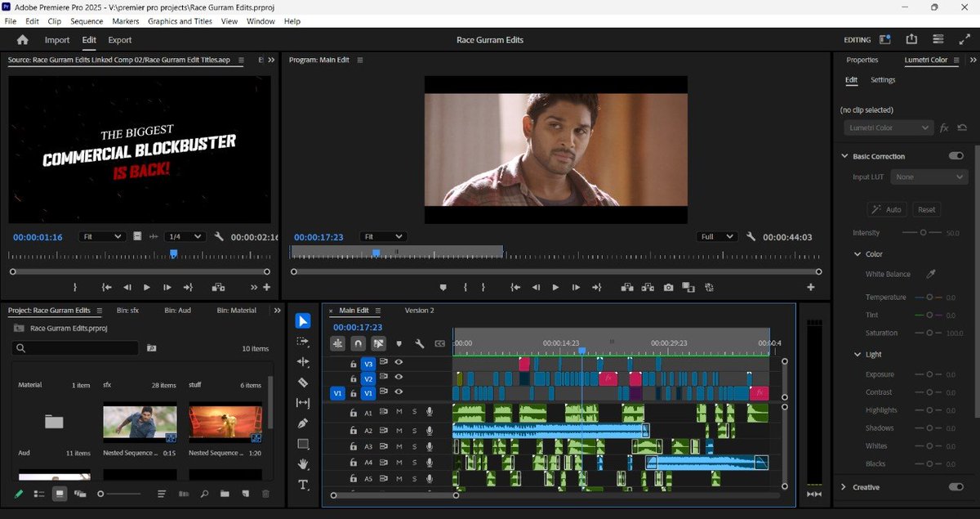
Task: Open Program monitor Fit zoom dropdown
Action: pos(382,236)
